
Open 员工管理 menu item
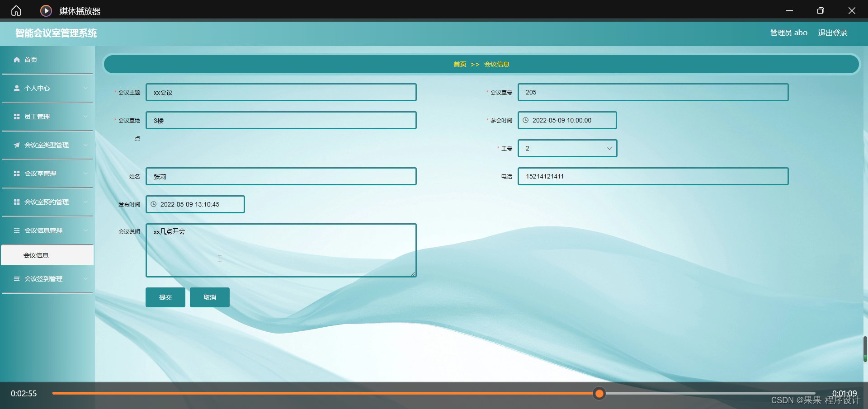47,117
